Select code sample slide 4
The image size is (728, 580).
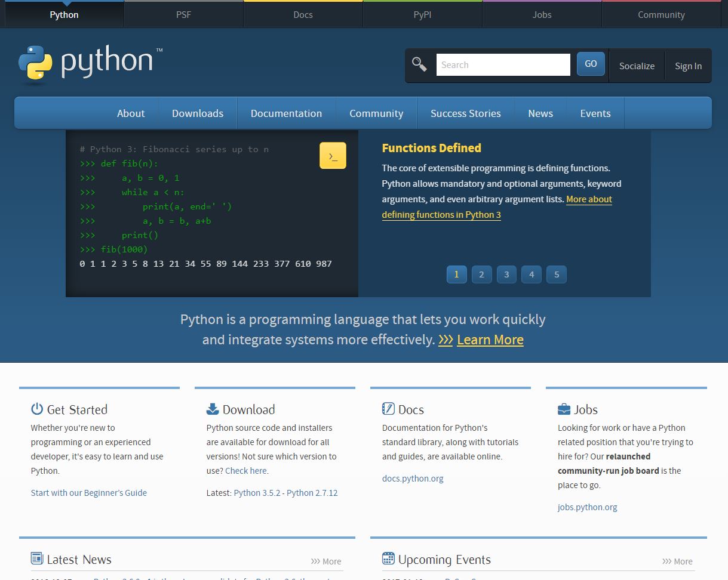click(x=532, y=274)
